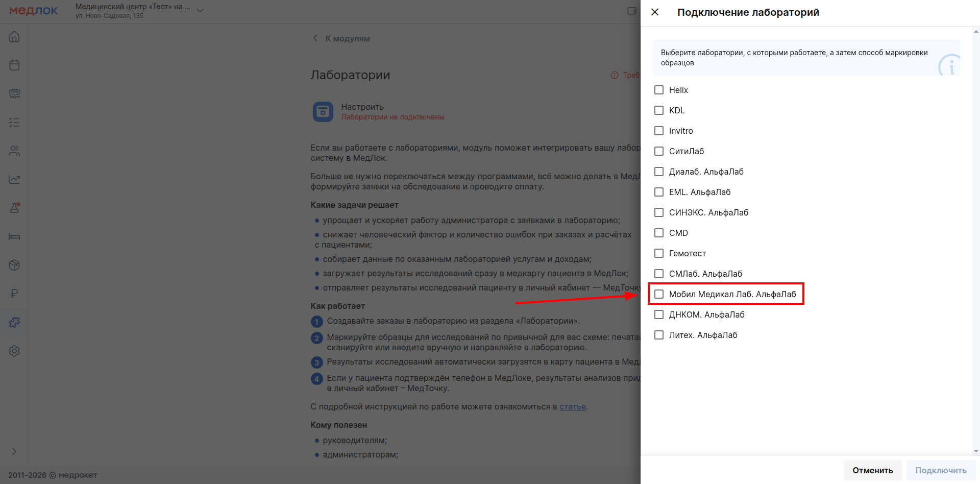Open the analytics chart icon
The image size is (980, 484).
tap(14, 180)
